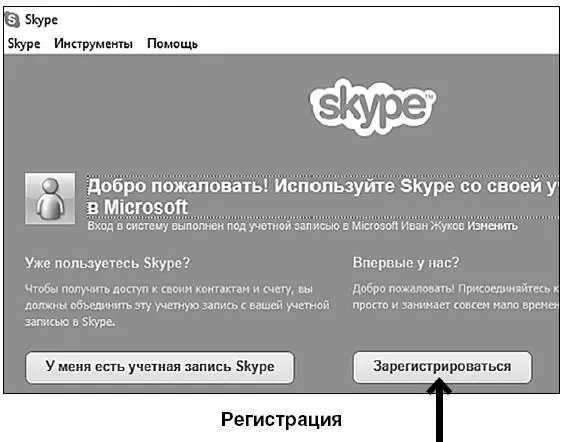Click the "Впервые у нас?" heading
This screenshot has width=563, height=442.
[x=406, y=263]
